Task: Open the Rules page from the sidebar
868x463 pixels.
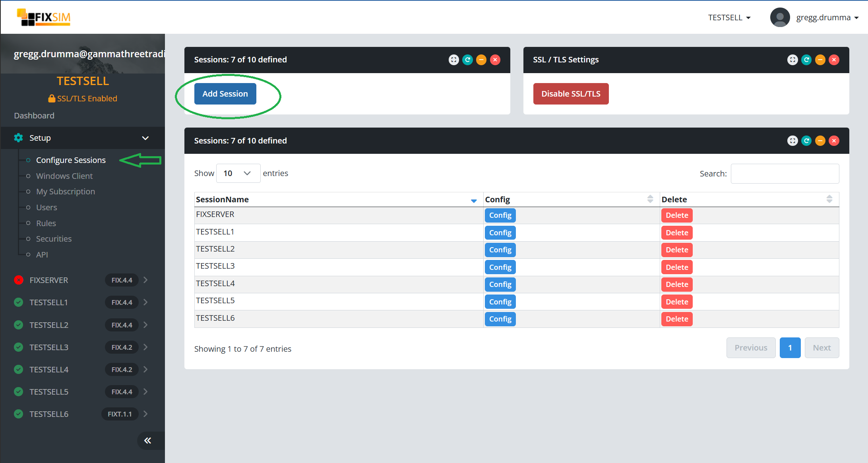Action: point(46,223)
